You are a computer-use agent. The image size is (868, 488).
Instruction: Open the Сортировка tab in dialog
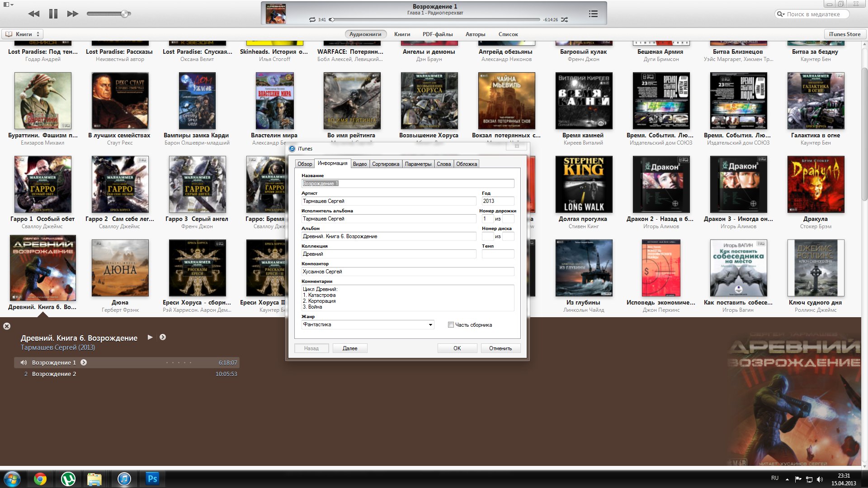pyautogui.click(x=386, y=164)
